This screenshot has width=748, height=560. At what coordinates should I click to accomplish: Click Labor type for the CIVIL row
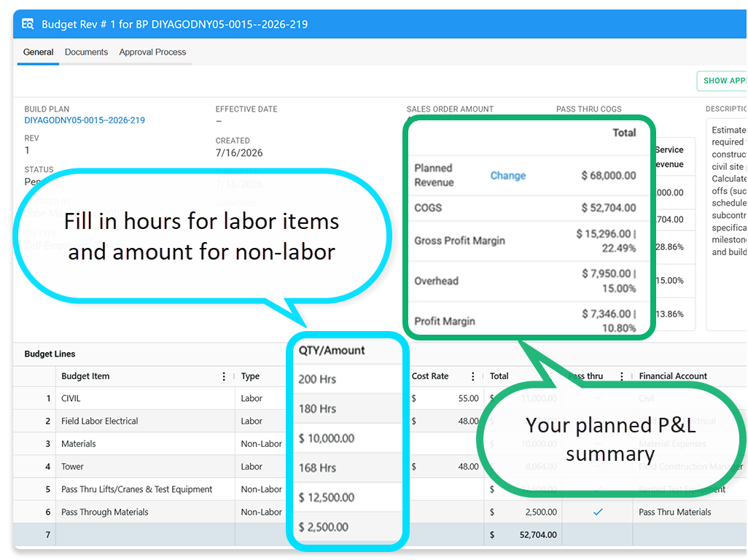coord(252,398)
